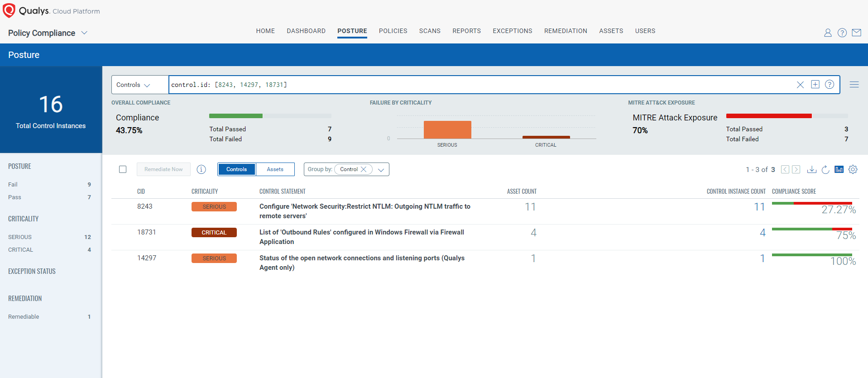Expand the Group by dropdown arrow
The height and width of the screenshot is (378, 868).
point(381,170)
